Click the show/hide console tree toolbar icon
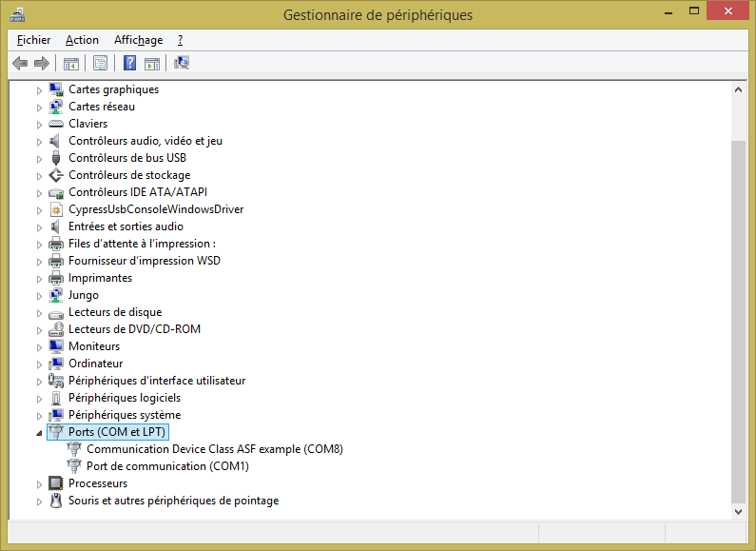Image resolution: width=756 pixels, height=551 pixels. point(70,64)
